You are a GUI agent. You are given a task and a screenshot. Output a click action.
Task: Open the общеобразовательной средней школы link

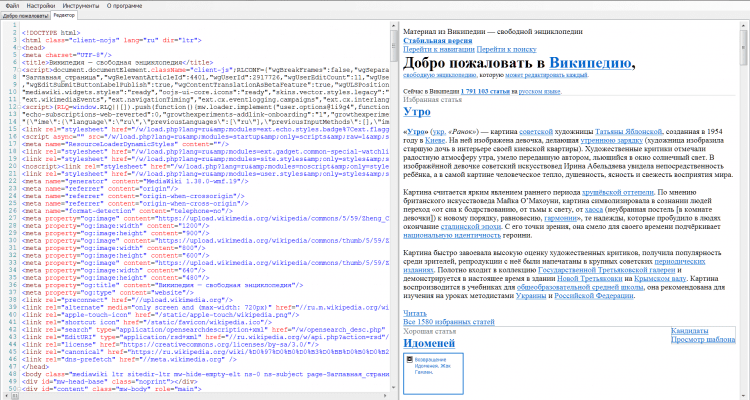pyautogui.click(x=580, y=288)
